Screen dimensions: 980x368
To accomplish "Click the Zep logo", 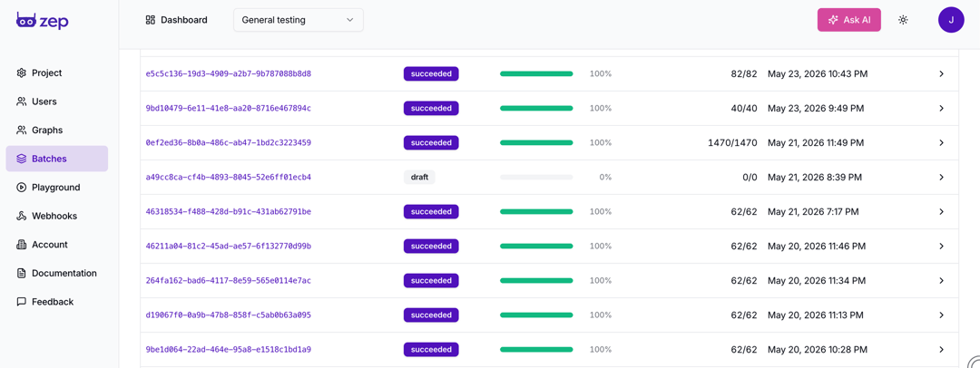I will (43, 21).
